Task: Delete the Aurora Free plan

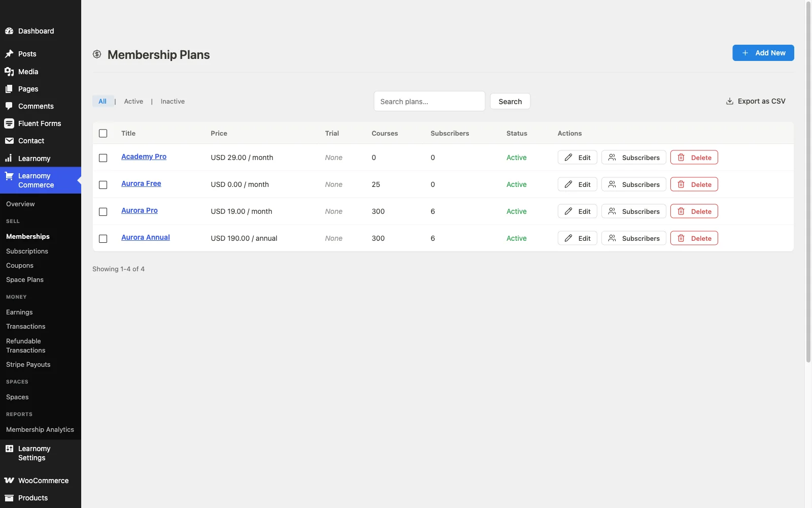Action: [x=694, y=184]
